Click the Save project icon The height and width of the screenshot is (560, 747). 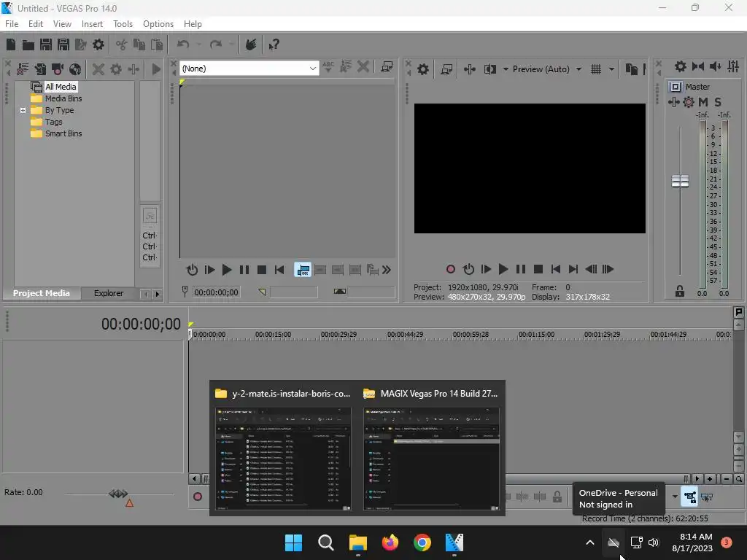point(46,44)
